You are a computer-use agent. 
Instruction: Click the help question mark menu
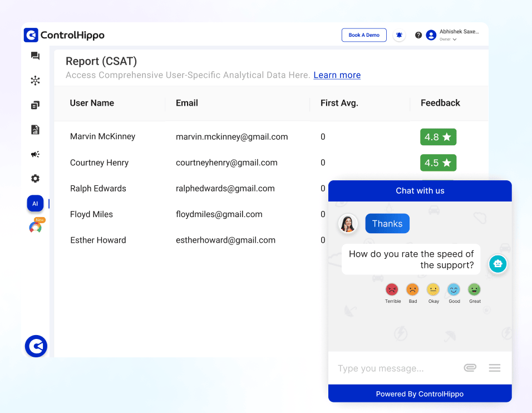(418, 35)
